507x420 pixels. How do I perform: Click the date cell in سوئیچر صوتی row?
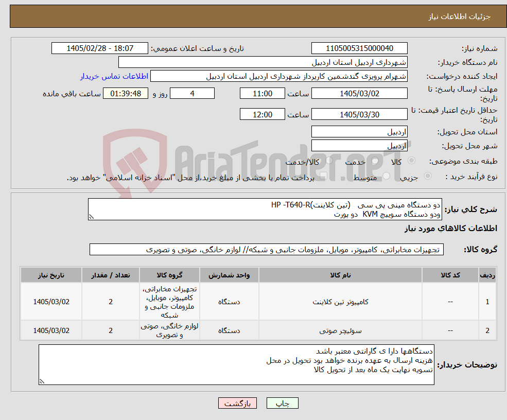point(51,330)
